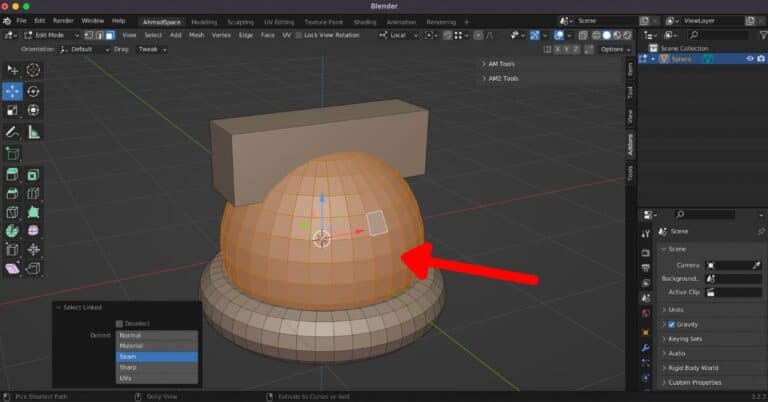Image resolution: width=768 pixels, height=402 pixels.
Task: Toggle the Deselect checkbox in Select Linked
Action: [x=120, y=323]
